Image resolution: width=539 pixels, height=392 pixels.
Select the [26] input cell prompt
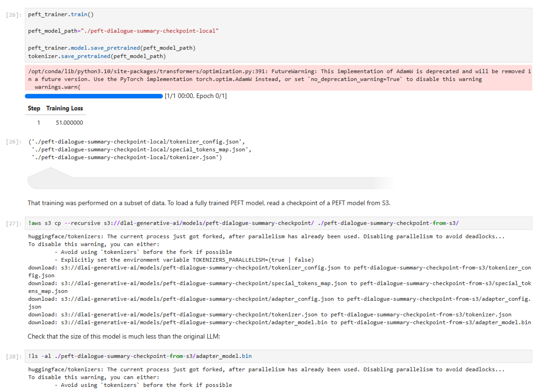(x=14, y=15)
